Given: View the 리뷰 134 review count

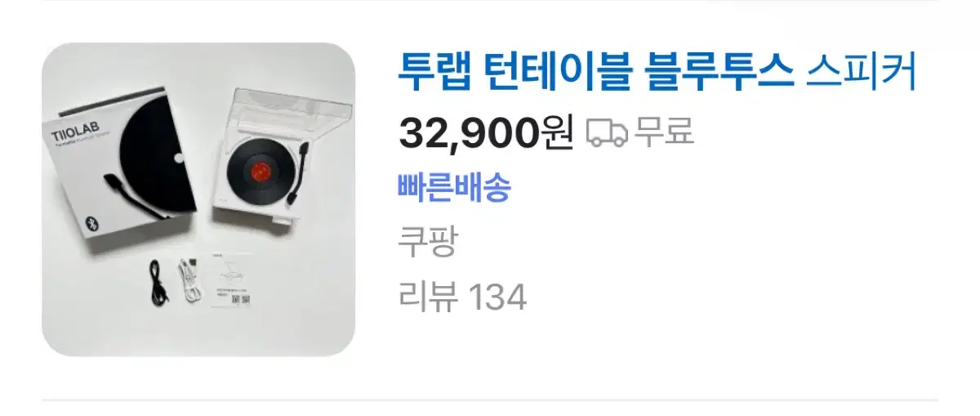Looking at the screenshot, I should (462, 297).
